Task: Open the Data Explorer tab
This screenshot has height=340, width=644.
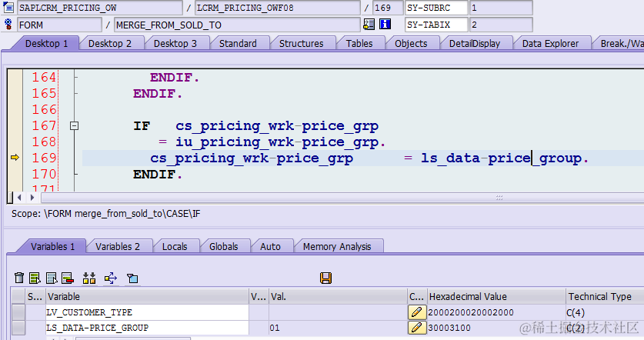Action: (550, 44)
